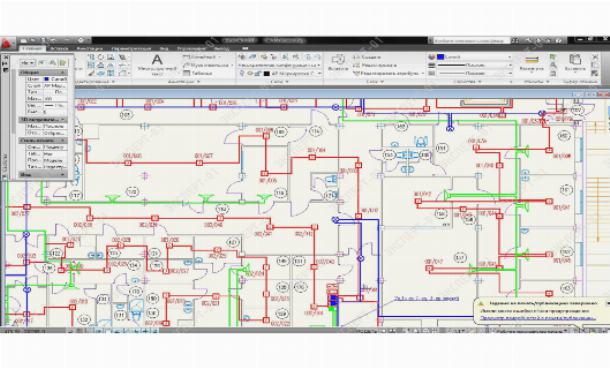Open the lineweight dropdown in Properties panel
This screenshot has width=610, height=368.
(509, 65)
